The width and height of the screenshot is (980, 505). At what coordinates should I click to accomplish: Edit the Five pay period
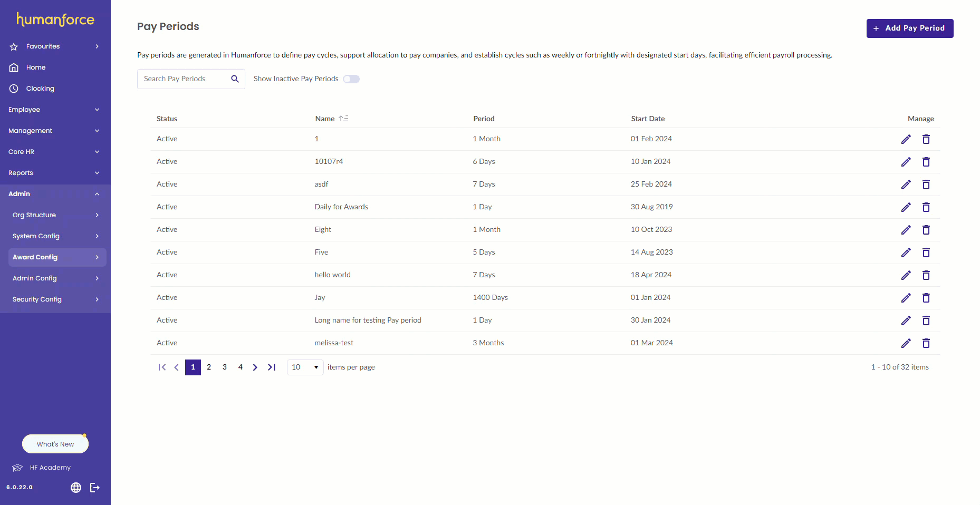coord(906,252)
